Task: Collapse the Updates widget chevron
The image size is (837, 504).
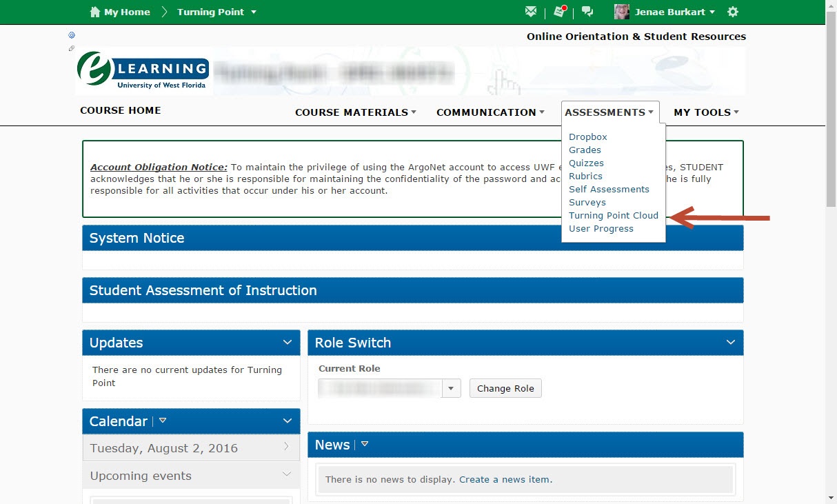Action: [288, 343]
